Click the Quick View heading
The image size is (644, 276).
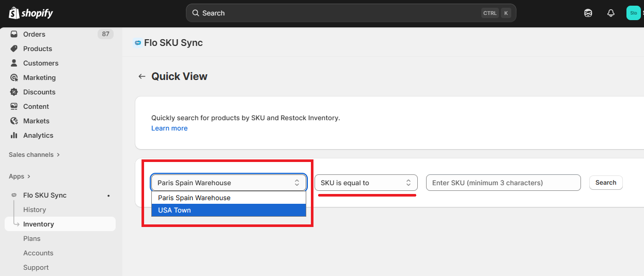click(x=179, y=76)
